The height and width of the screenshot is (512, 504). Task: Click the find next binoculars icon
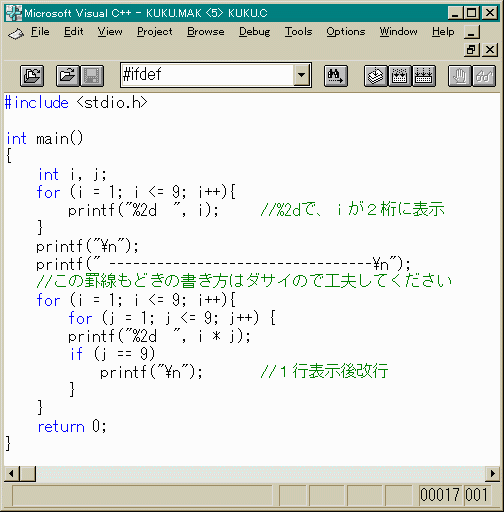(336, 76)
